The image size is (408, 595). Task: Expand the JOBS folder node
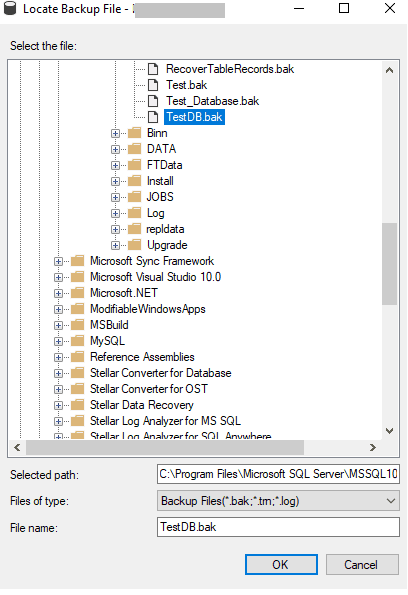tap(115, 197)
